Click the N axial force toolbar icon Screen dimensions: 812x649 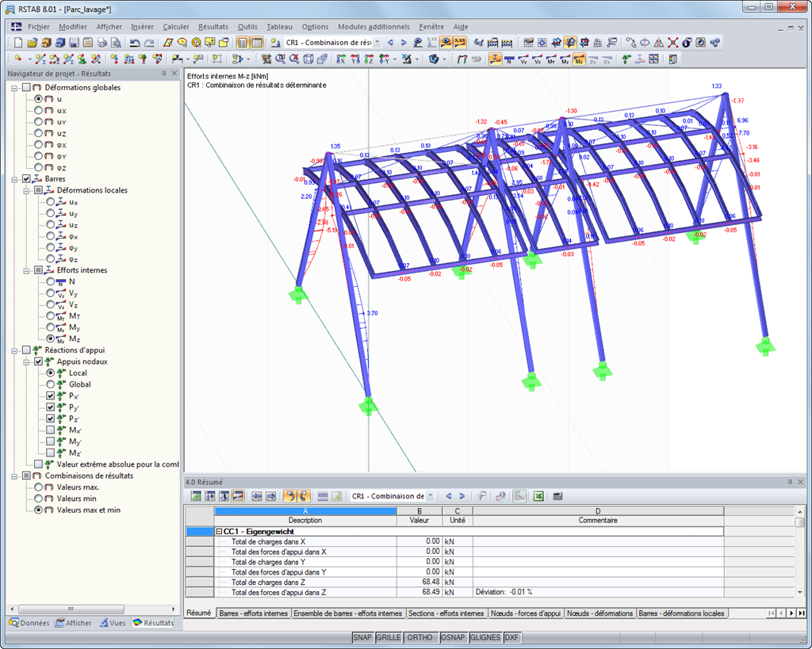coord(508,59)
